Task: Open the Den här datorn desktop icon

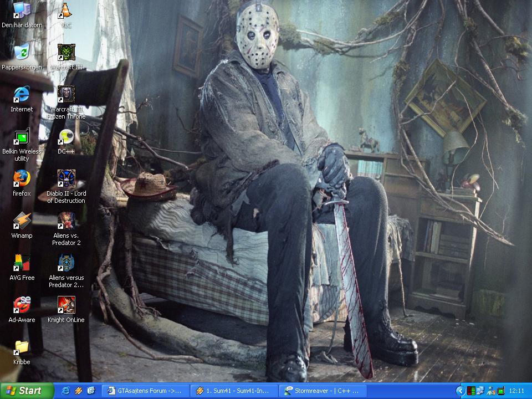Action: coord(22,15)
